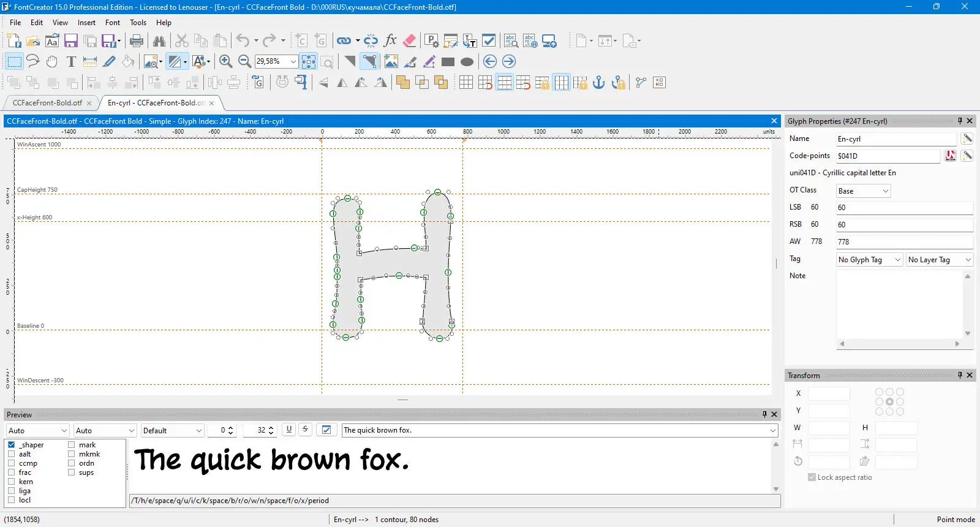This screenshot has height=527, width=980.
Task: Switch to the CCFaceFront-Bold.otf tab
Action: [x=47, y=103]
